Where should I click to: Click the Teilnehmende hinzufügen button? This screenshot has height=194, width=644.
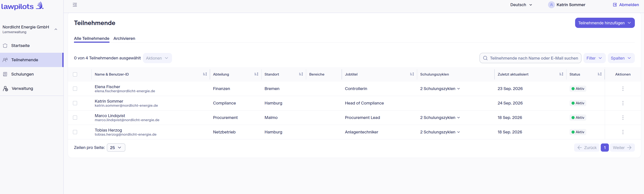[x=604, y=23]
